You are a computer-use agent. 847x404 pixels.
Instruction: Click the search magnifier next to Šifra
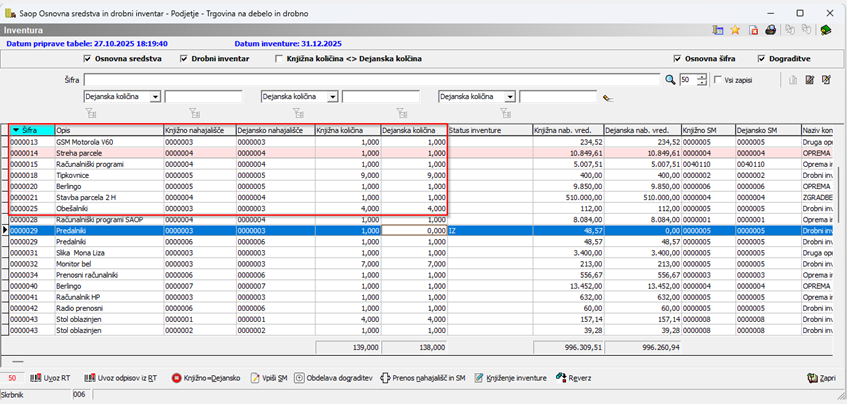(x=670, y=79)
